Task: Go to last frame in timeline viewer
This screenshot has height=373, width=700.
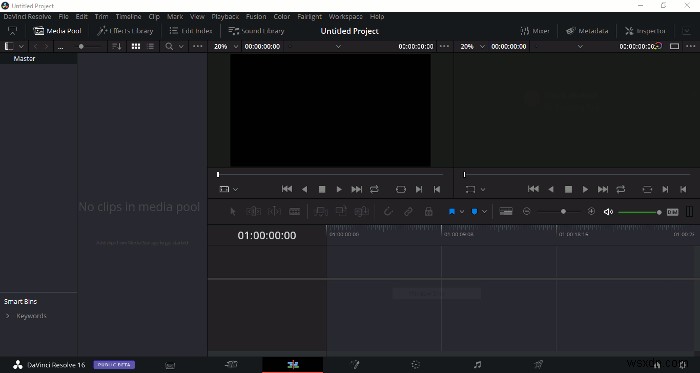Action: 603,189
